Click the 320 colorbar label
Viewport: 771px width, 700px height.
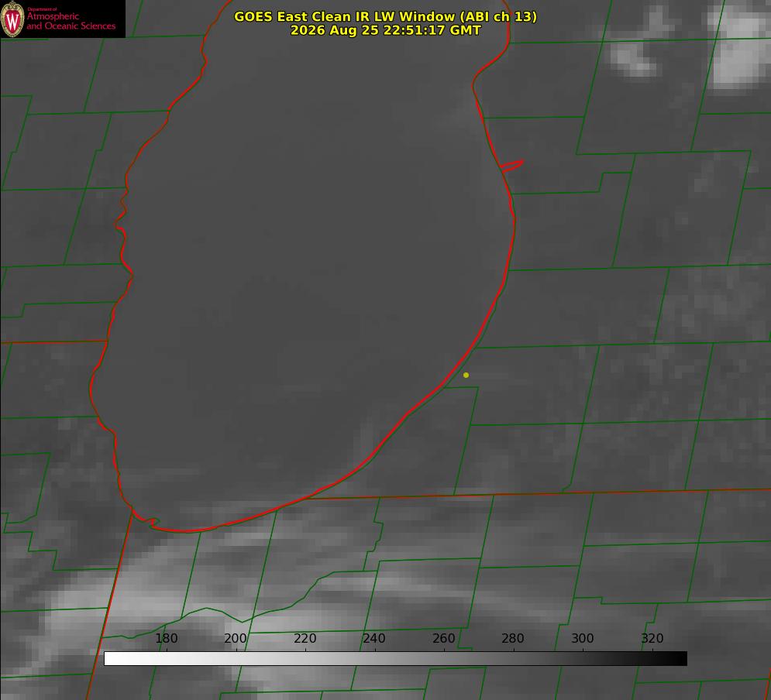(652, 638)
